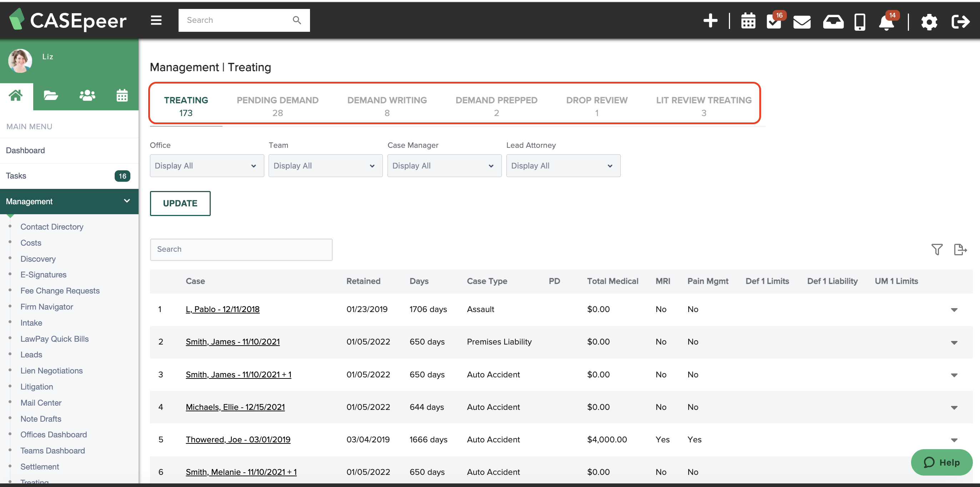Select the people group icon in sidebar
This screenshot has width=980, height=487.
point(87,95)
